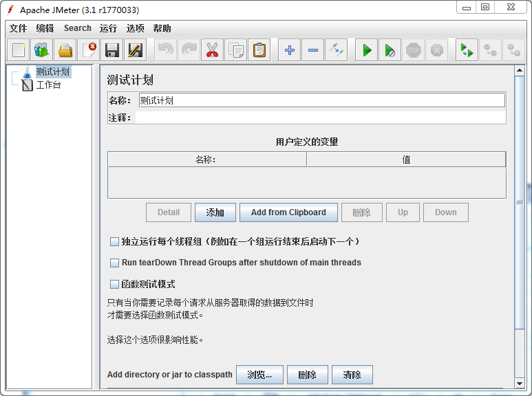Image resolution: width=532 pixels, height=396 pixels.
Task: Click the JMeter feather icon in title bar
Action: (x=11, y=10)
